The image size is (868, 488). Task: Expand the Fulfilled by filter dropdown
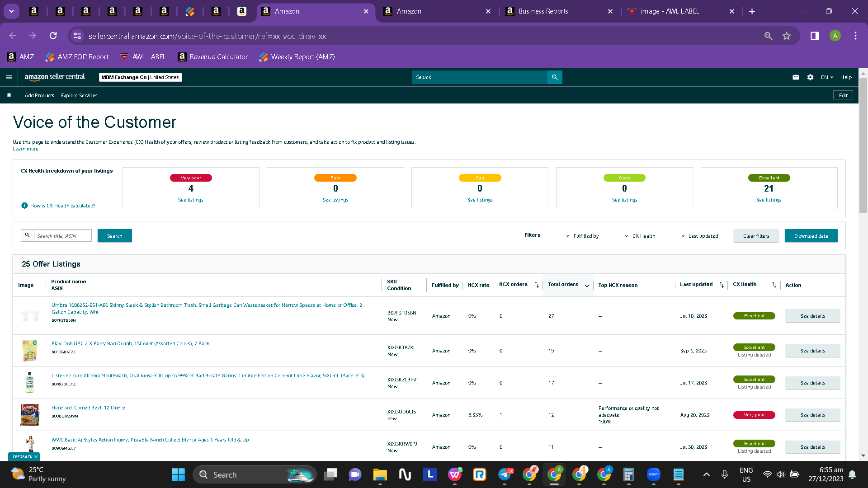[582, 236]
